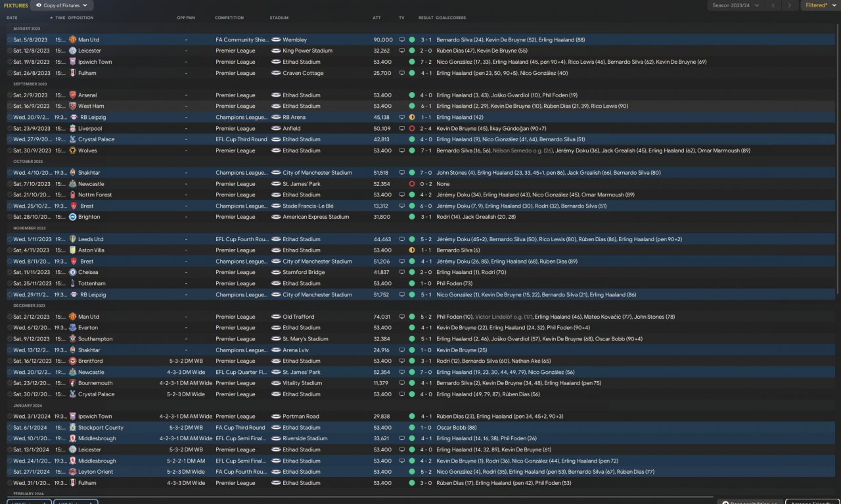Open the Copy of Fixtures view dropdown
841x504 pixels.
click(61, 5)
